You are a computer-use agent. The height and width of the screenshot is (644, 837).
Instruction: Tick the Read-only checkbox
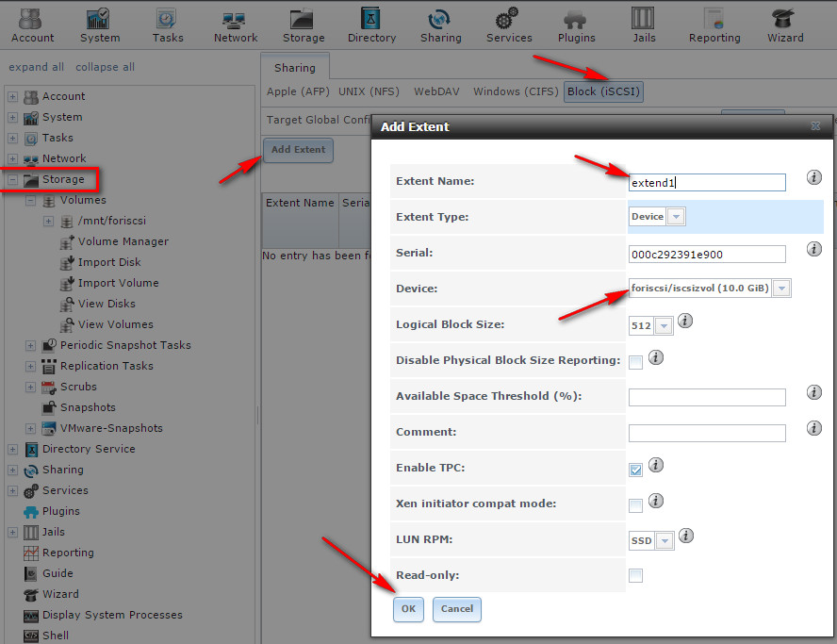[x=635, y=576]
